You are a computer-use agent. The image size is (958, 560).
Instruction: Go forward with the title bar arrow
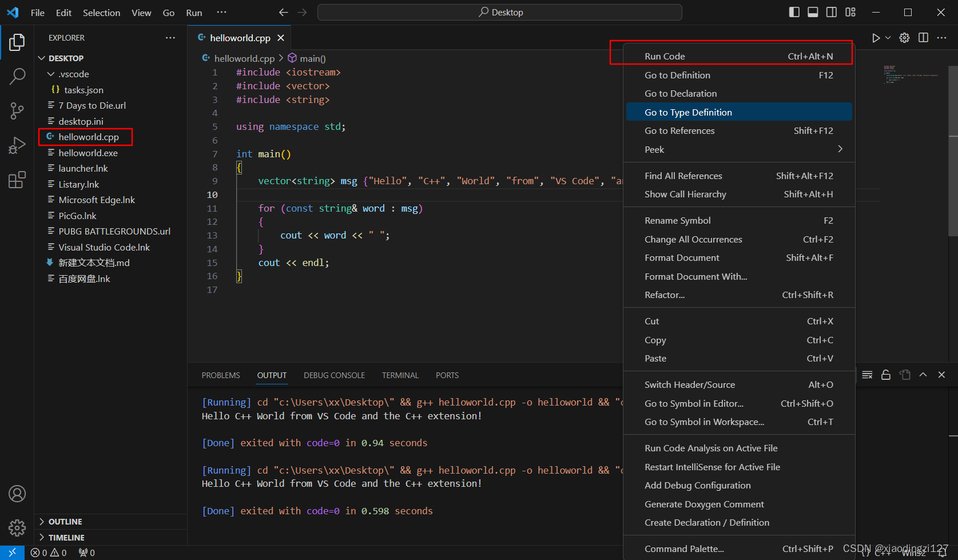(303, 12)
